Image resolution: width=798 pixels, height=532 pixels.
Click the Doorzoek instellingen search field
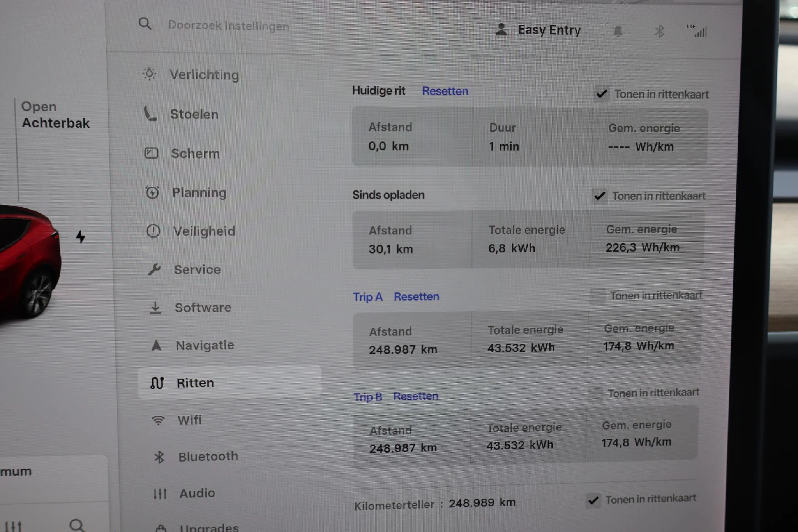pos(229,26)
